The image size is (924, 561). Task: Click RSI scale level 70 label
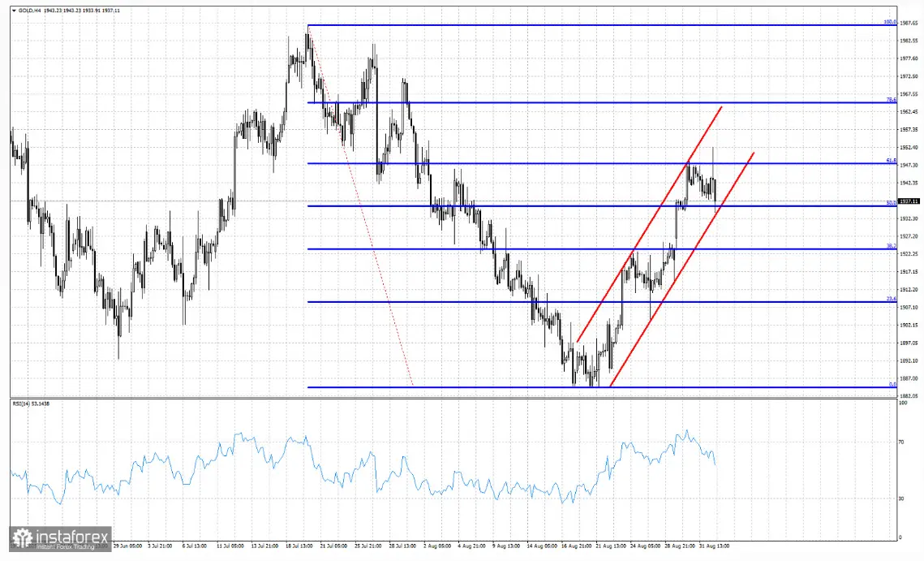(902, 442)
